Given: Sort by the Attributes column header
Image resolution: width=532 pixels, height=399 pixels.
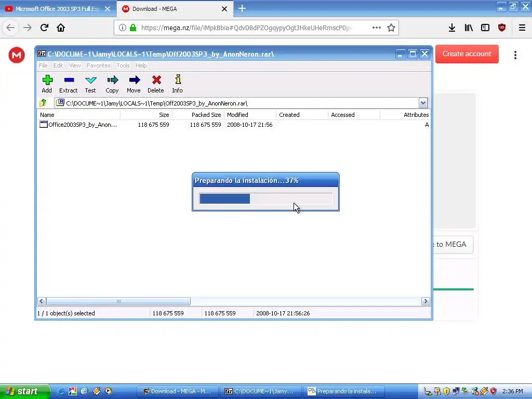Looking at the screenshot, I should coord(406,115).
